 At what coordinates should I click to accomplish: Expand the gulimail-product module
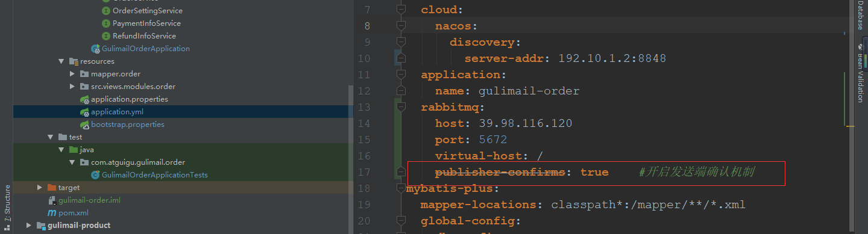click(x=28, y=226)
